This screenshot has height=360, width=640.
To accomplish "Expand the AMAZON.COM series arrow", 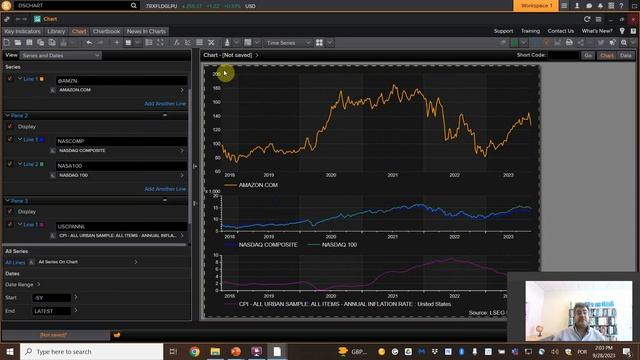I will click(x=182, y=90).
